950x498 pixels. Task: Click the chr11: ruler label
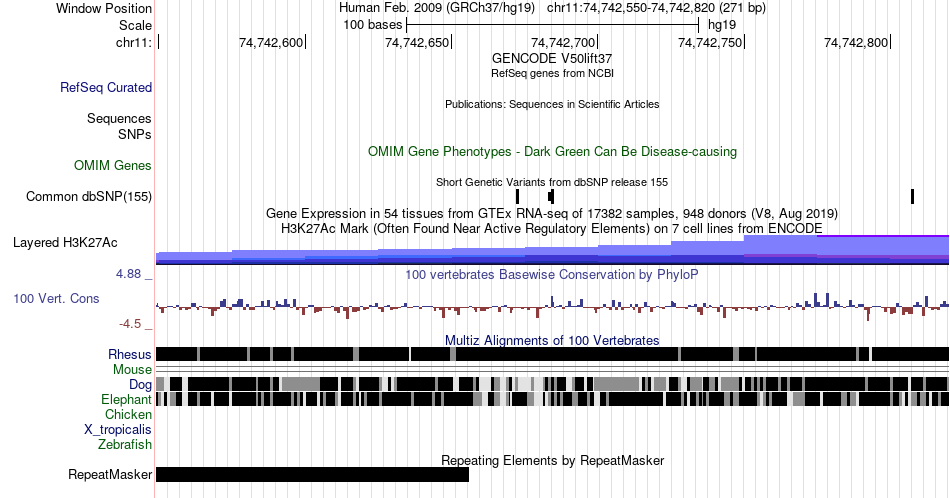click(x=134, y=42)
